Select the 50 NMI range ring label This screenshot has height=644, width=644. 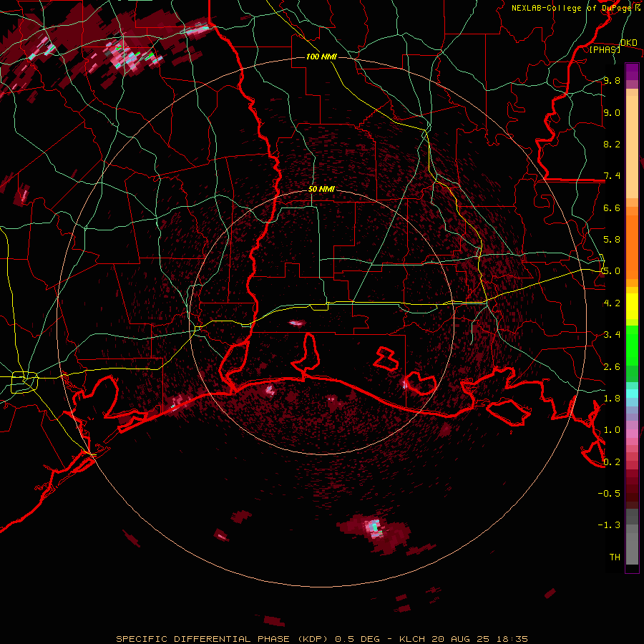pos(321,189)
